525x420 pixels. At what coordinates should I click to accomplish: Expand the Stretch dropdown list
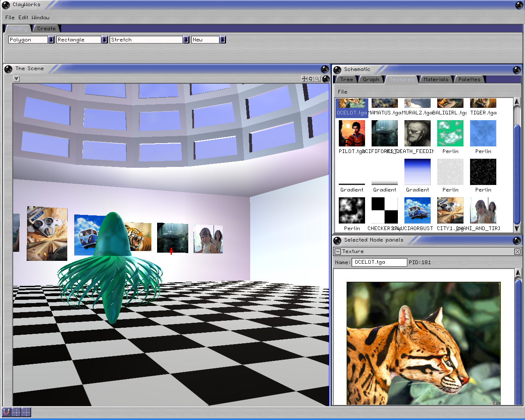click(186, 40)
